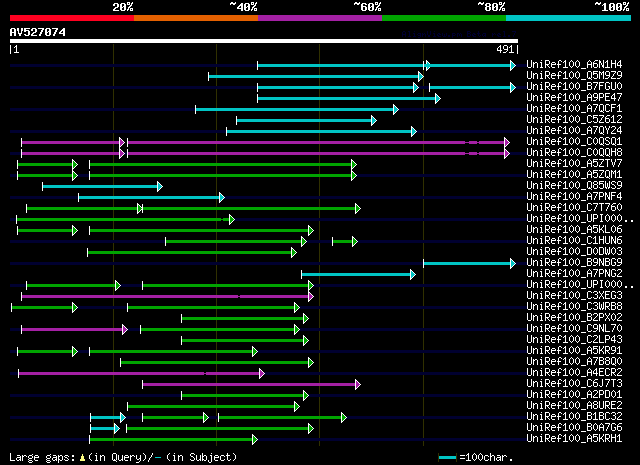Click the green alignment bar in the A5KRH1 row

pos(173,440)
